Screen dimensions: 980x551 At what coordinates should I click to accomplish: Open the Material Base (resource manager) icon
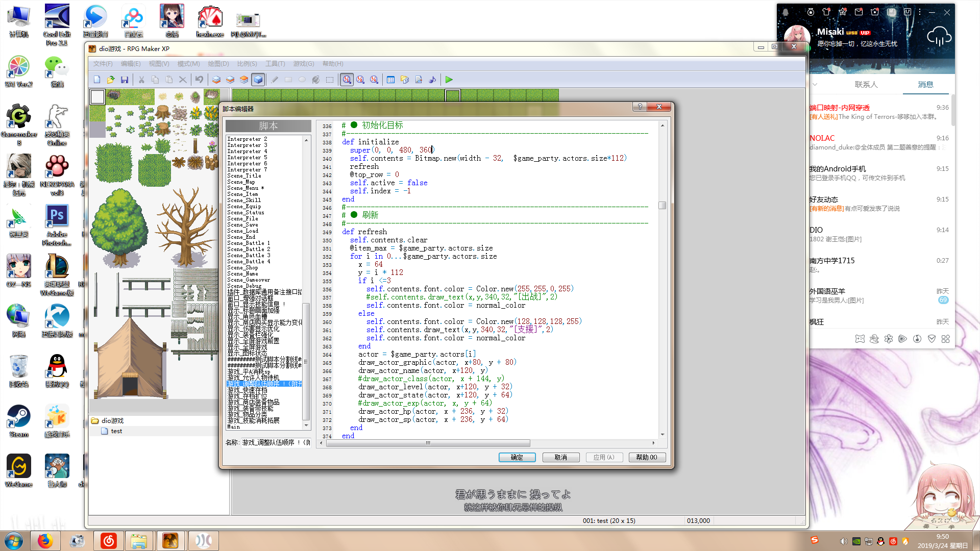click(404, 80)
